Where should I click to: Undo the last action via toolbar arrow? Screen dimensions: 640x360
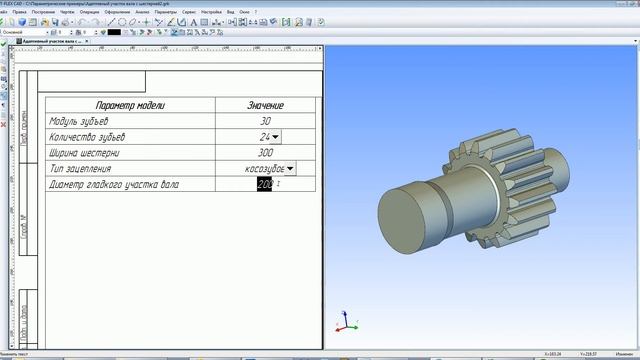82,22
